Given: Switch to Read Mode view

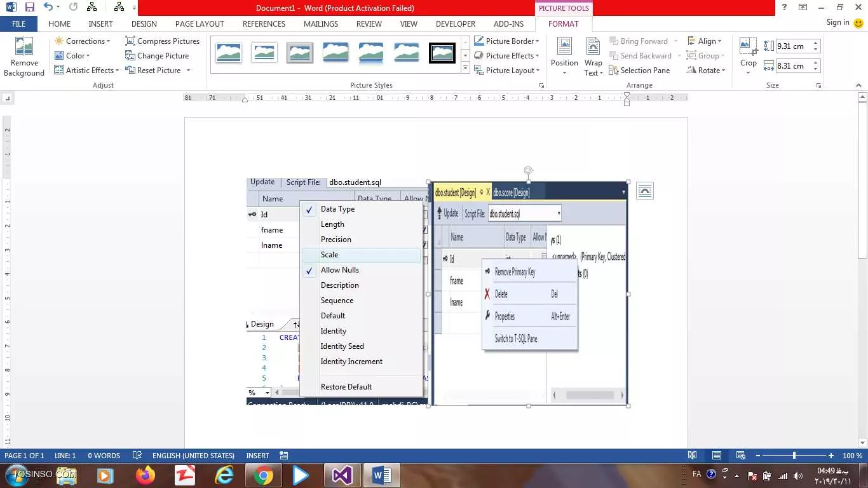Looking at the screenshot, I should pyautogui.click(x=693, y=456).
